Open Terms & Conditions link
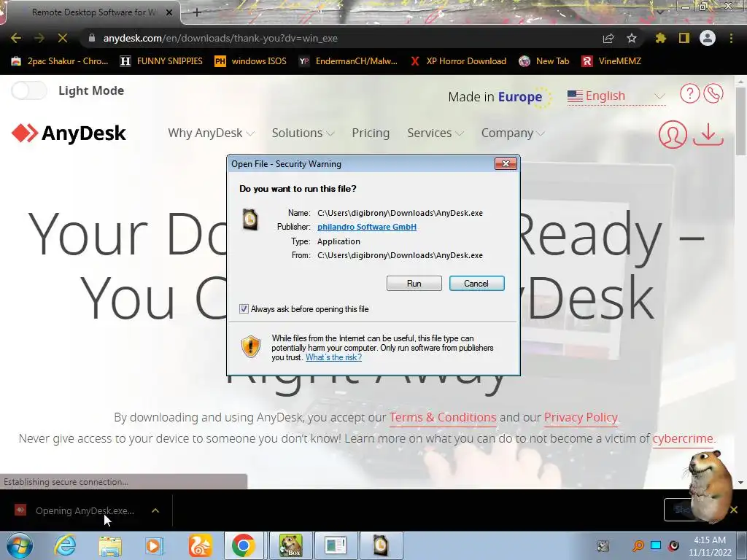Screen dimensions: 747x560 (x=443, y=418)
